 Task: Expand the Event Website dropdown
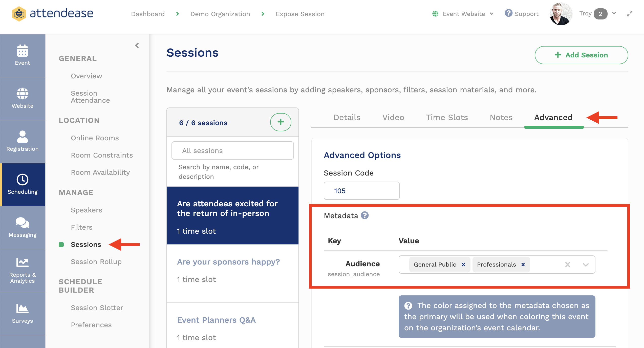point(491,14)
